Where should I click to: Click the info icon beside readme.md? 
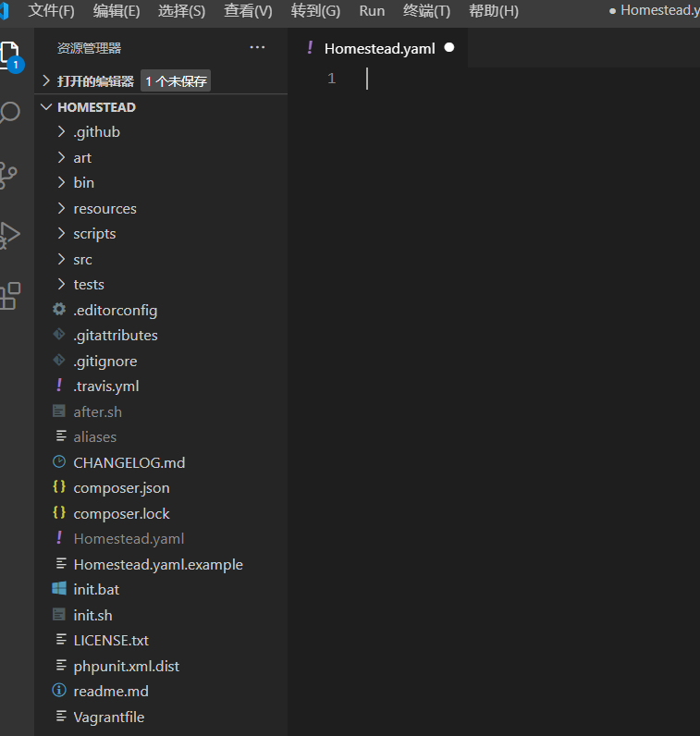(59, 690)
